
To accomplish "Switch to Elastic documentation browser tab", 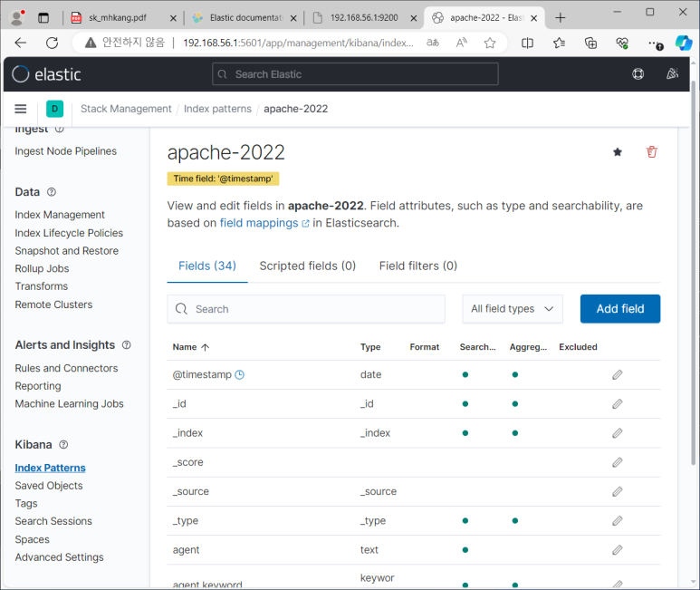I will click(246, 18).
